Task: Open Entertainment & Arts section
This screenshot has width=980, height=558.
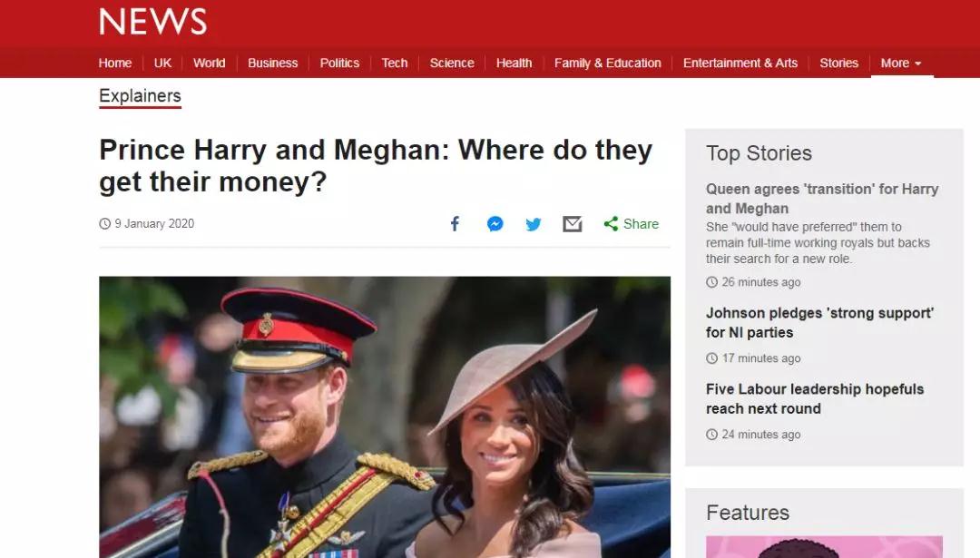Action: 740,64
